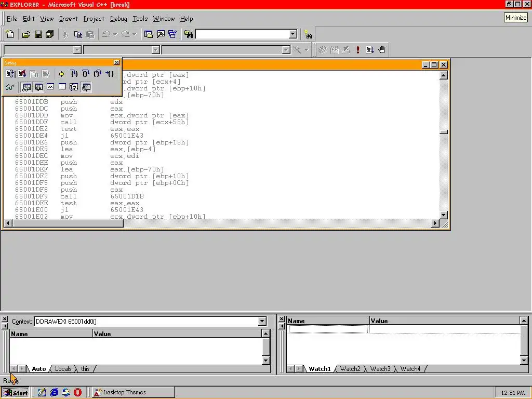532x399 pixels.
Task: Click disassembly horizontal scrollbar right arrow
Action: click(x=435, y=223)
